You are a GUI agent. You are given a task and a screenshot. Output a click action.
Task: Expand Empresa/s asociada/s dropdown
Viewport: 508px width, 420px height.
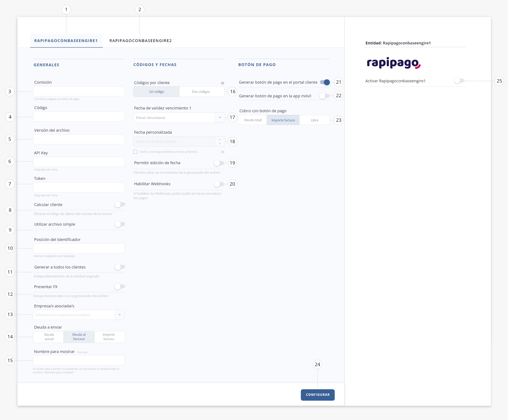coord(119,315)
